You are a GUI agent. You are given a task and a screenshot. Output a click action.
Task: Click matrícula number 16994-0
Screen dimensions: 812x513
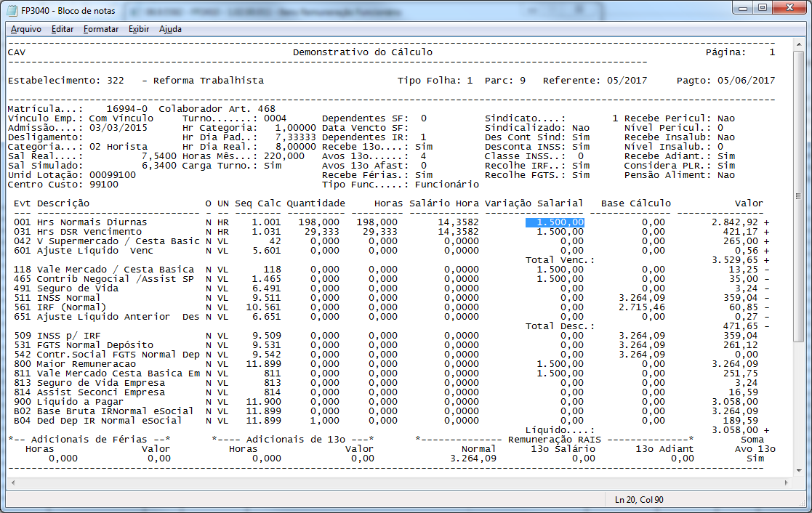(x=127, y=109)
